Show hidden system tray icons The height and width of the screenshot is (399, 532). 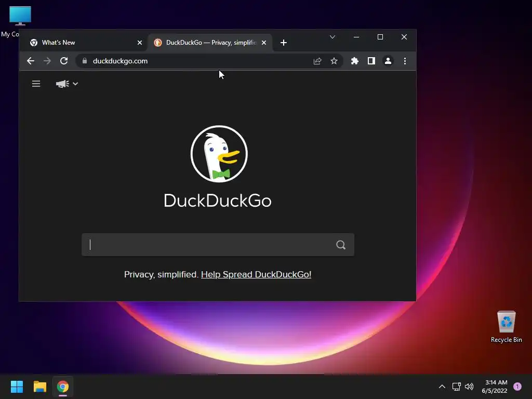pos(442,387)
